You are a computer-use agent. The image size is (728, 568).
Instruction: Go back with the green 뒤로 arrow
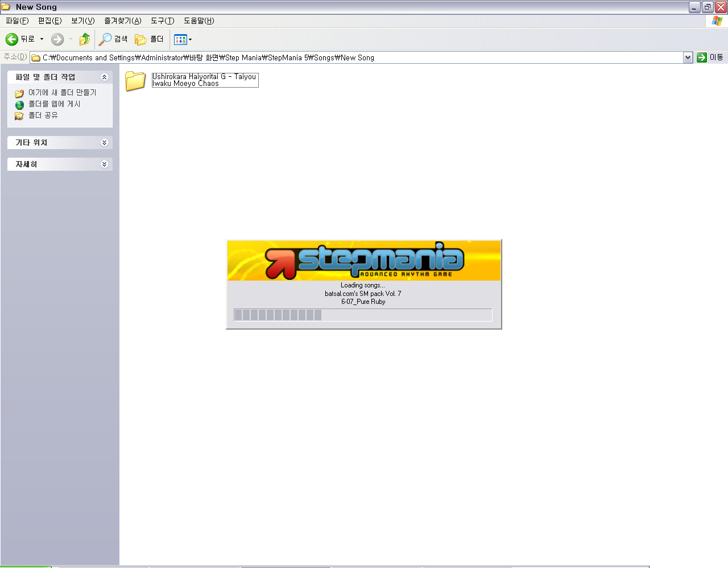(x=20, y=39)
